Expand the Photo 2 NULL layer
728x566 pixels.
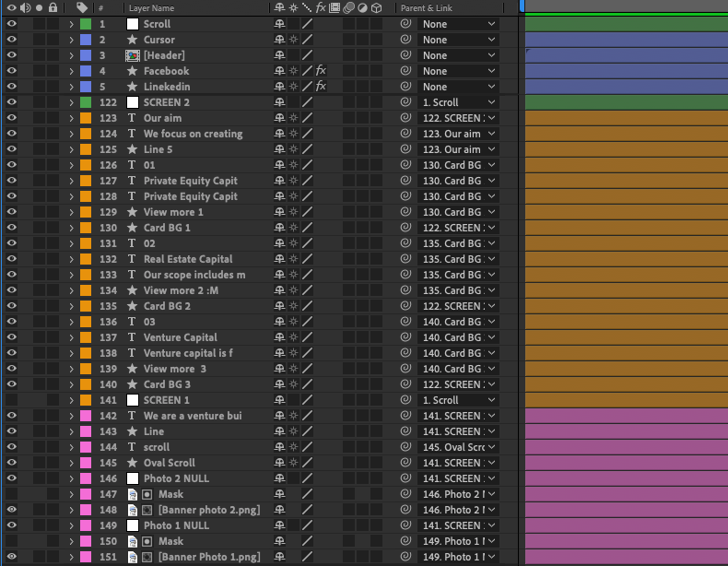[x=71, y=478]
